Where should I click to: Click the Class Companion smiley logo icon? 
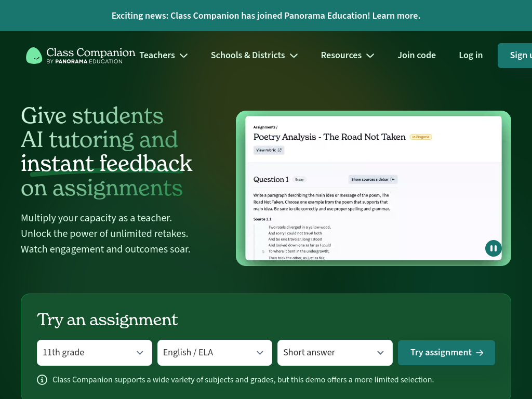(34, 56)
